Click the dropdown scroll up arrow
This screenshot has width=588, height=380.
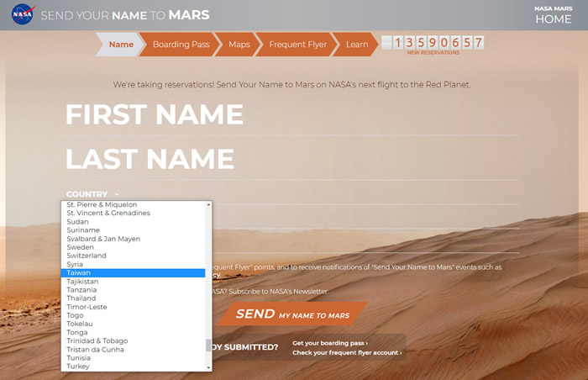[208, 204]
